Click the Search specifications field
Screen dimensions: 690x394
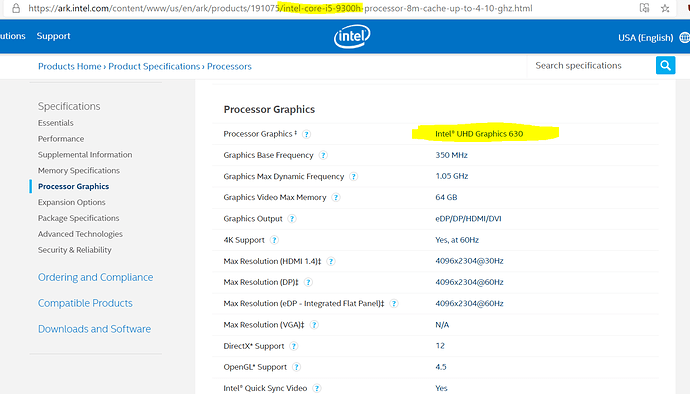591,66
